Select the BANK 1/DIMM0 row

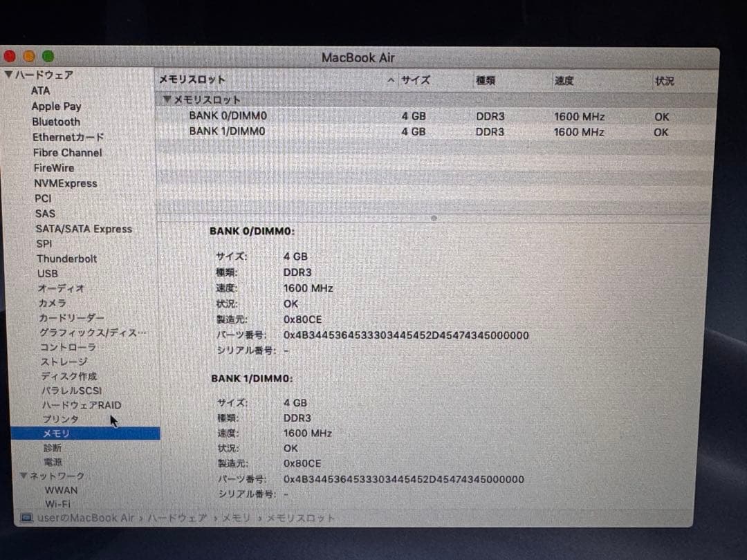[x=228, y=131]
